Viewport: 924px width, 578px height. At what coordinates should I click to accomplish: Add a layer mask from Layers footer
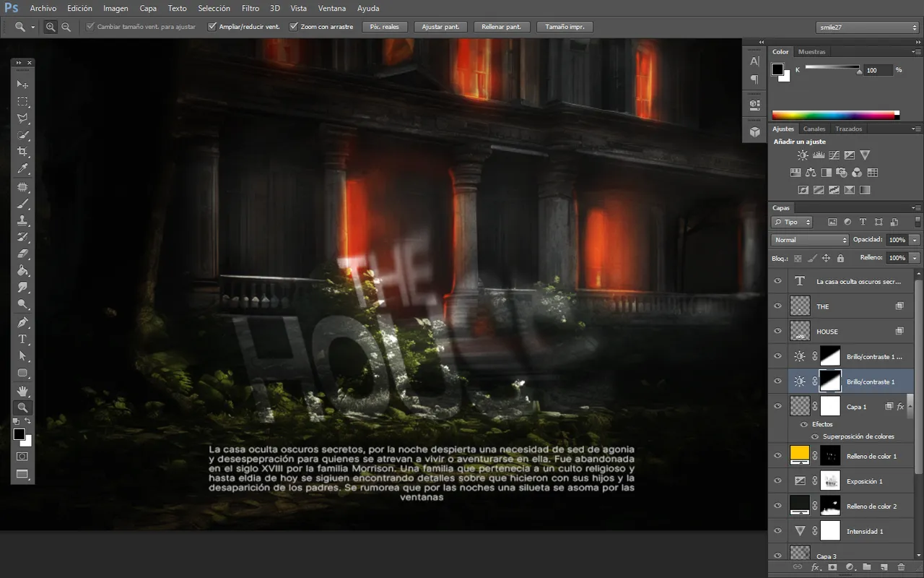coord(832,567)
